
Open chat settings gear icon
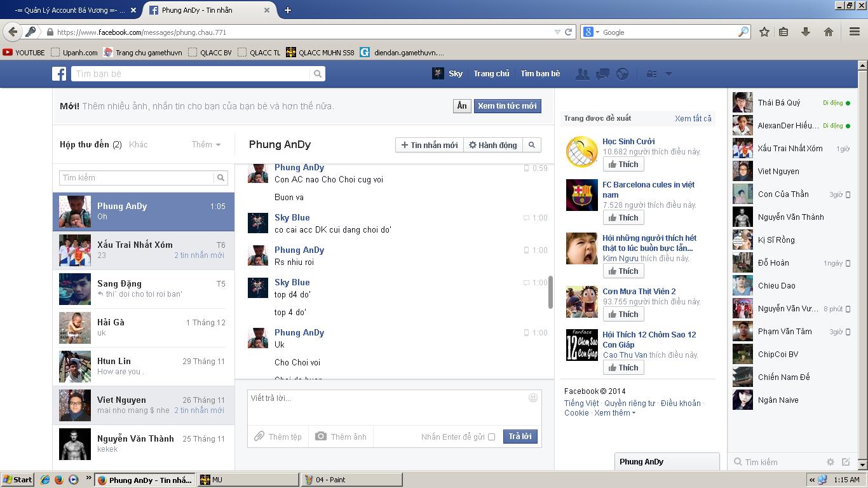click(x=830, y=462)
